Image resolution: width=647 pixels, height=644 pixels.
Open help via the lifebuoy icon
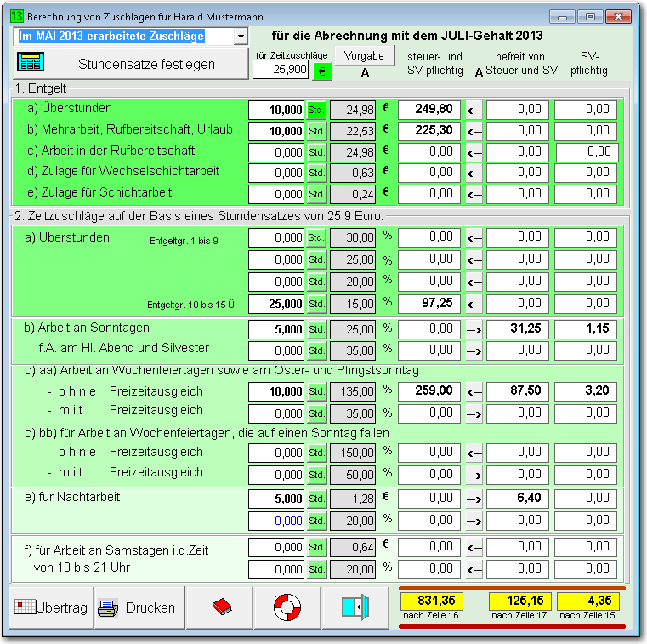tap(287, 607)
